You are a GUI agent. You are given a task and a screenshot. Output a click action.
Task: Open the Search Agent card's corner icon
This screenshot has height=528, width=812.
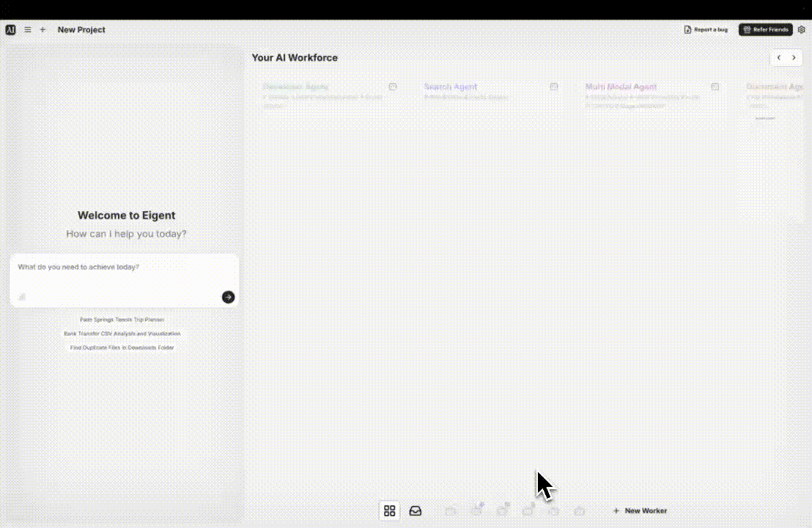(553, 87)
